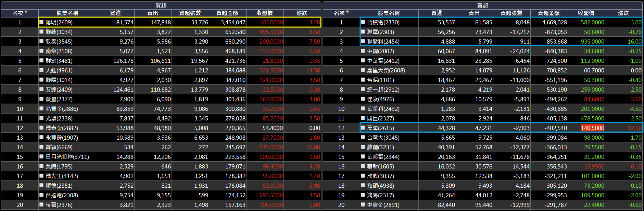Open stock 緯穎(6669)

[59, 147]
